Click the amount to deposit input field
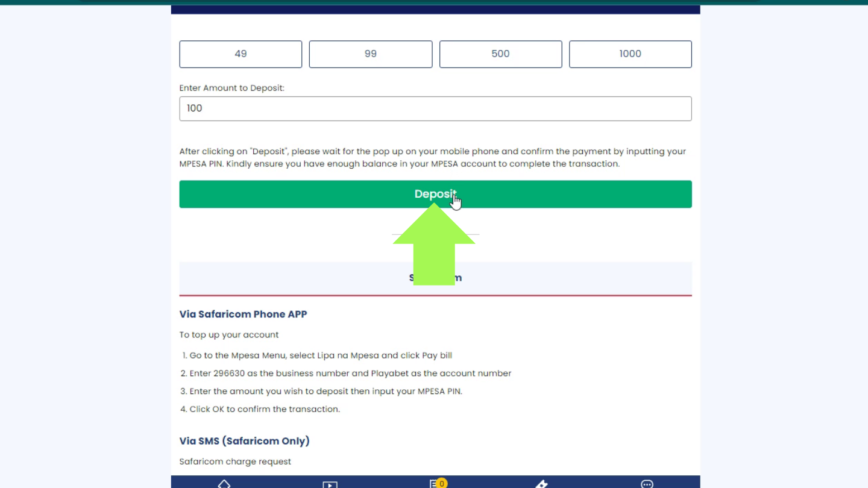The height and width of the screenshot is (488, 868). tap(435, 109)
